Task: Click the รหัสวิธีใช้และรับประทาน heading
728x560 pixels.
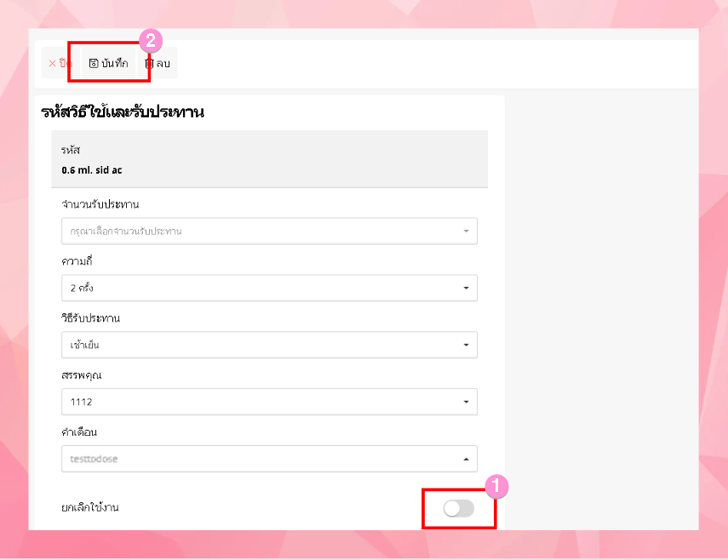Action: point(123,111)
